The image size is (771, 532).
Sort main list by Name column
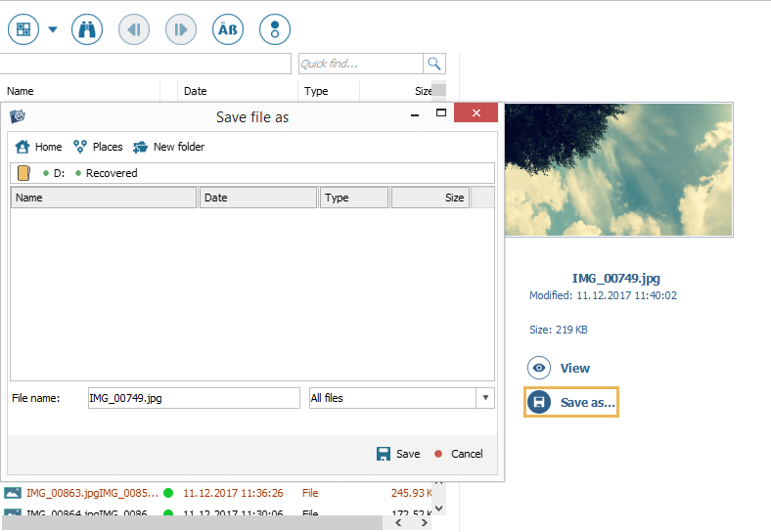point(81,91)
